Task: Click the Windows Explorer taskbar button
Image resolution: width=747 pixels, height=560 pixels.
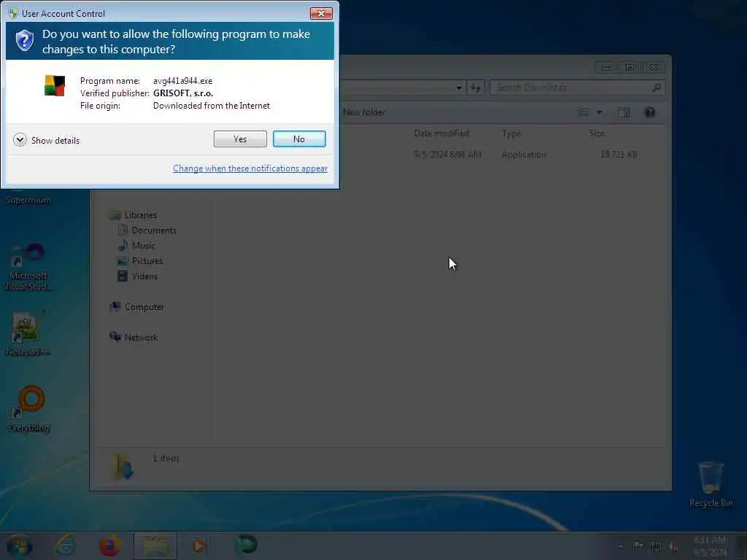Action: pyautogui.click(x=155, y=545)
